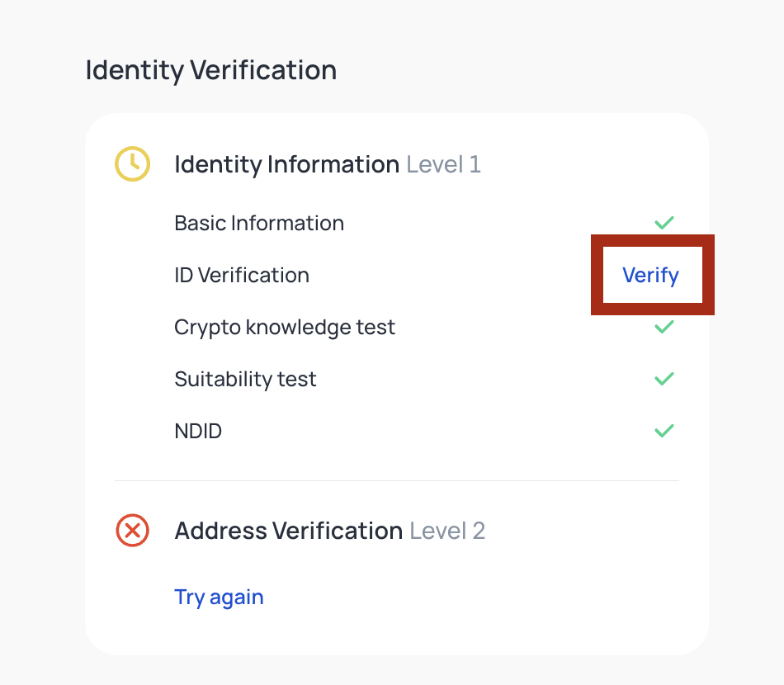The width and height of the screenshot is (784, 685).
Task: Select the Identity Information section heading
Action: 286,164
